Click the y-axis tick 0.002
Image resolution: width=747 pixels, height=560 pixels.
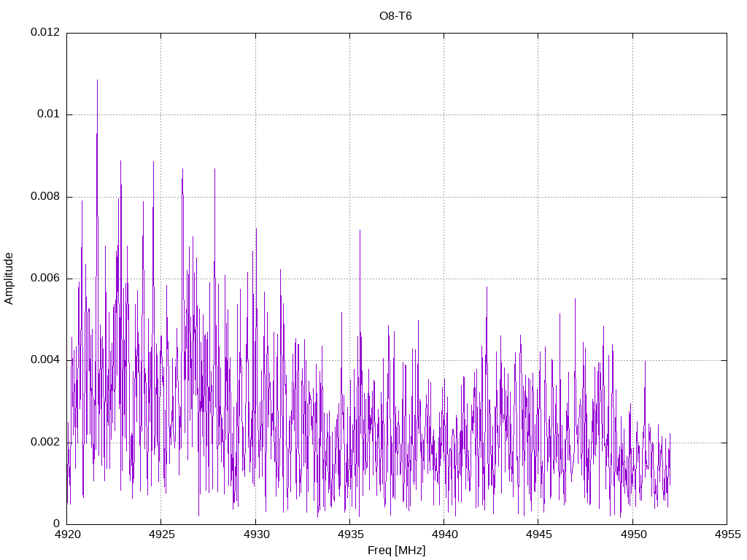point(45,443)
